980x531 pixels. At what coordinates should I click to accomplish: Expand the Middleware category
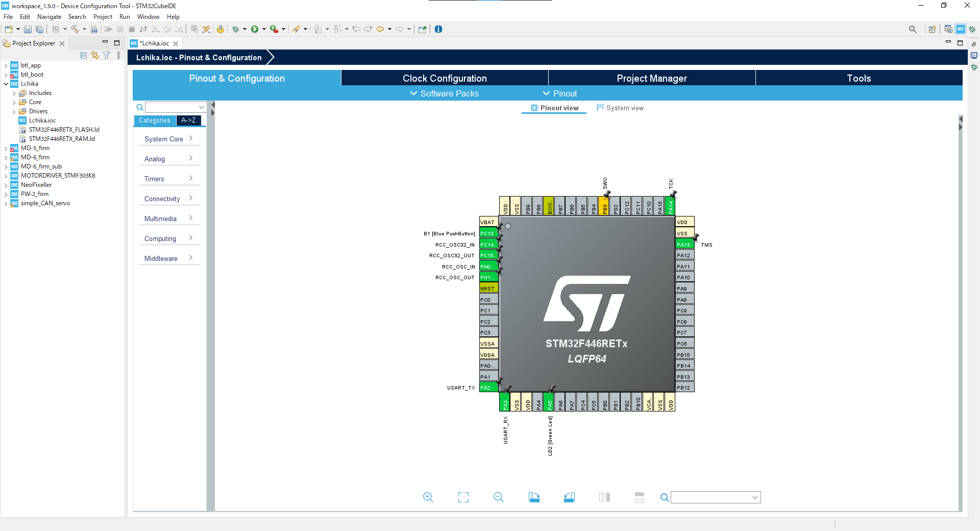(x=169, y=258)
